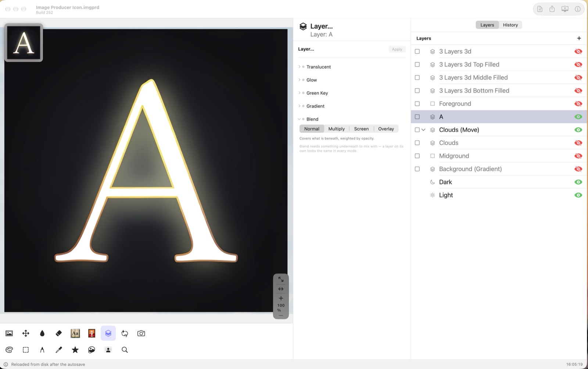Click the download-to-display icon in title bar
588x369 pixels.
(x=565, y=9)
